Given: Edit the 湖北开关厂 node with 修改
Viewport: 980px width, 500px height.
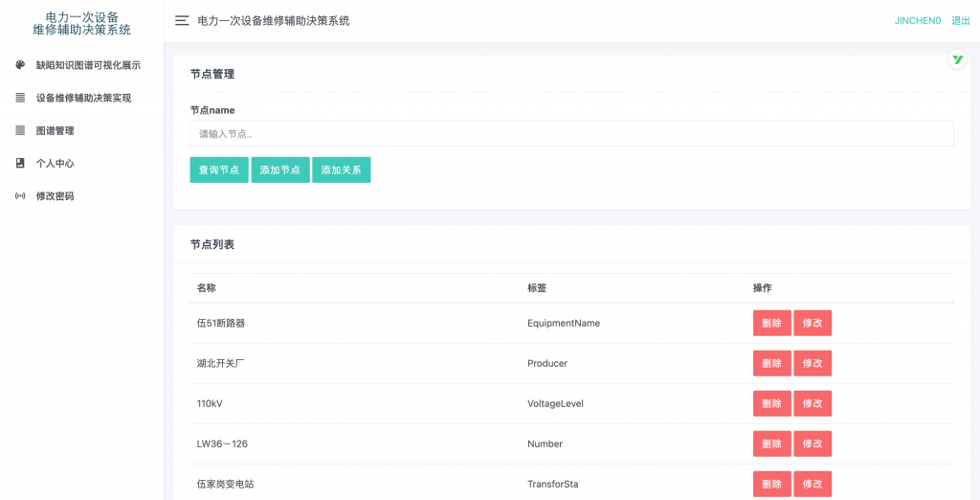Looking at the screenshot, I should pyautogui.click(x=812, y=363).
